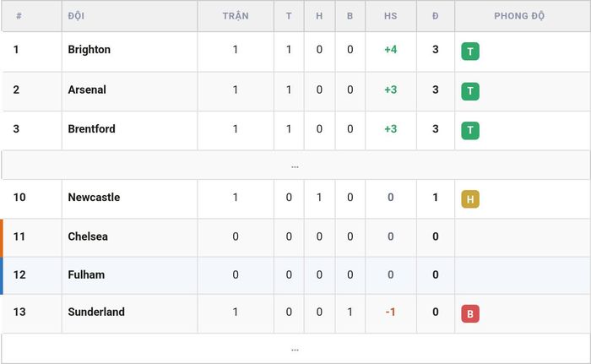
Task: Click the ĐỘI column header
Action: pyautogui.click(x=76, y=16)
